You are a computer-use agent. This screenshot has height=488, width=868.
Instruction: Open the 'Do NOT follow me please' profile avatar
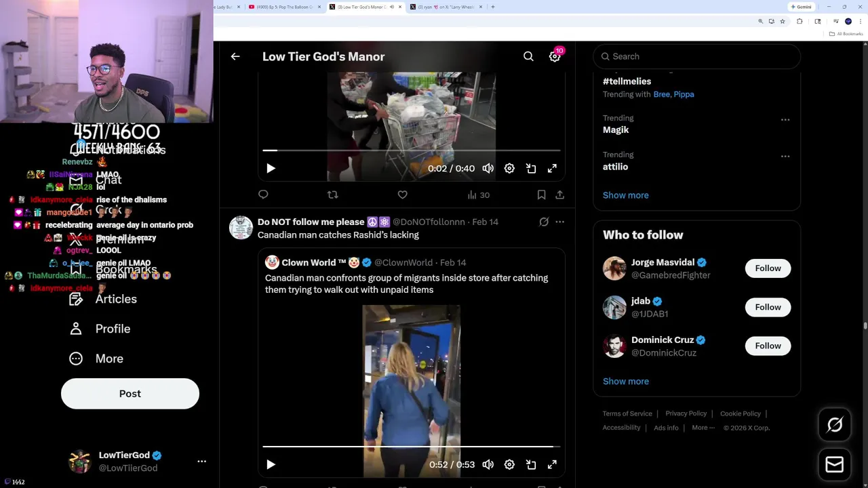241,228
